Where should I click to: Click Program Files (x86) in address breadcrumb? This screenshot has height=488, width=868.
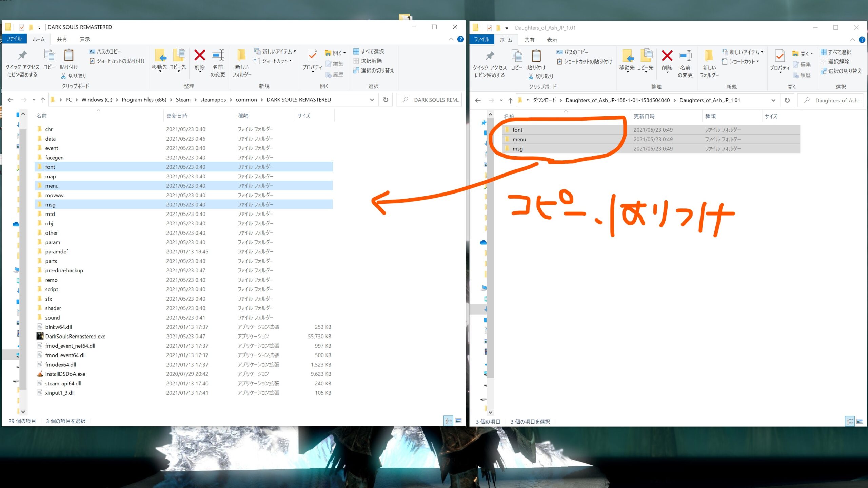coord(144,100)
